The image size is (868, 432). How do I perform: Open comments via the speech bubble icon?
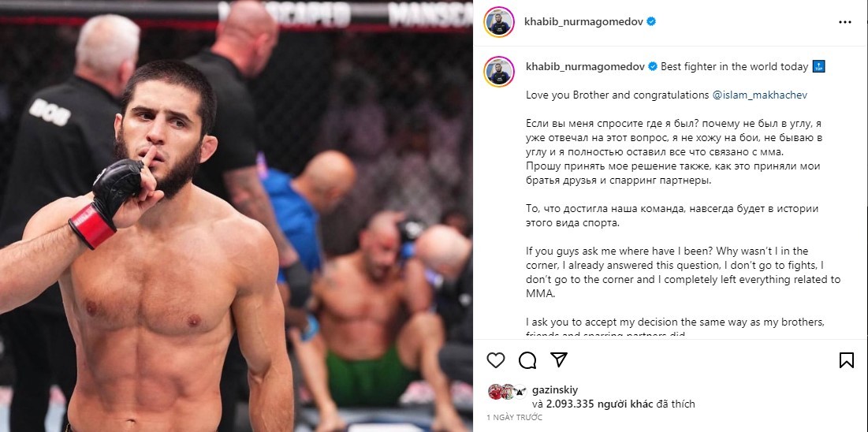point(527,360)
